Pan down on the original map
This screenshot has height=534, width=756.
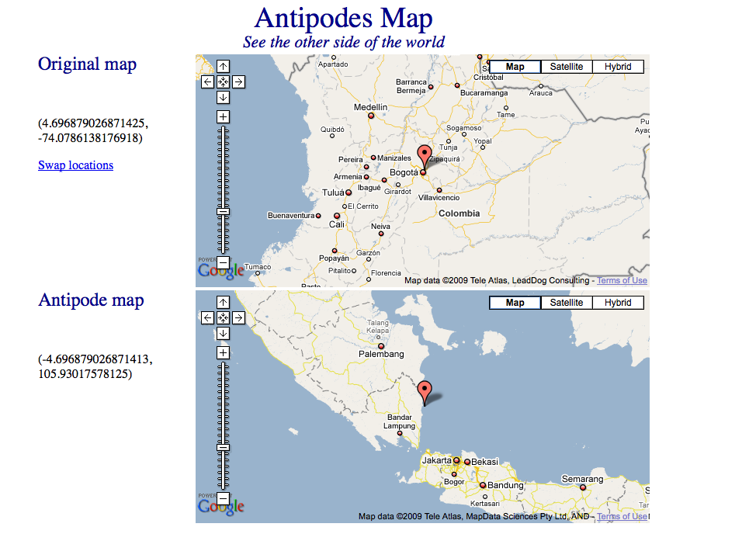223,97
